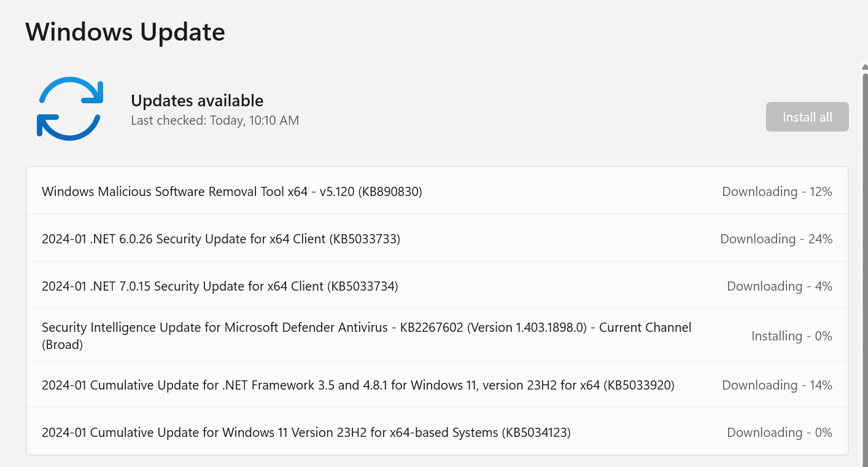
Task: Select the Windows 11 23H2 Cumulative Update KB5034123
Action: click(x=437, y=432)
